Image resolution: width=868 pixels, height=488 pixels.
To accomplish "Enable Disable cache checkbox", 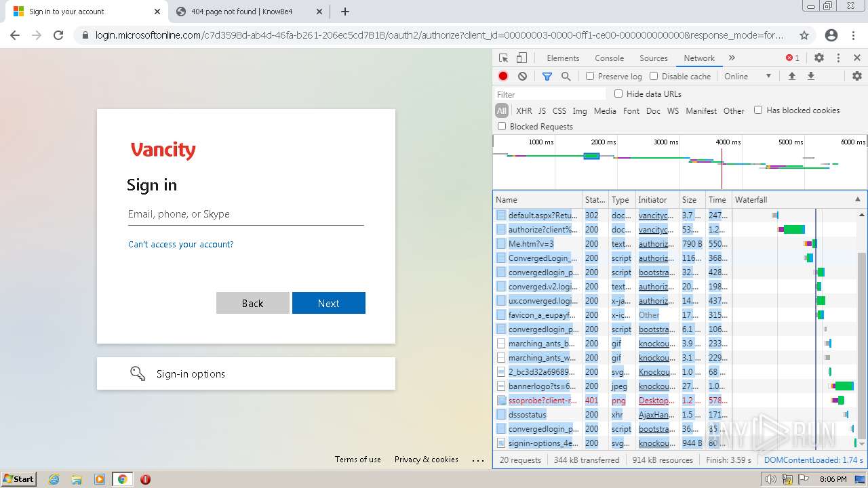I will click(x=654, y=77).
